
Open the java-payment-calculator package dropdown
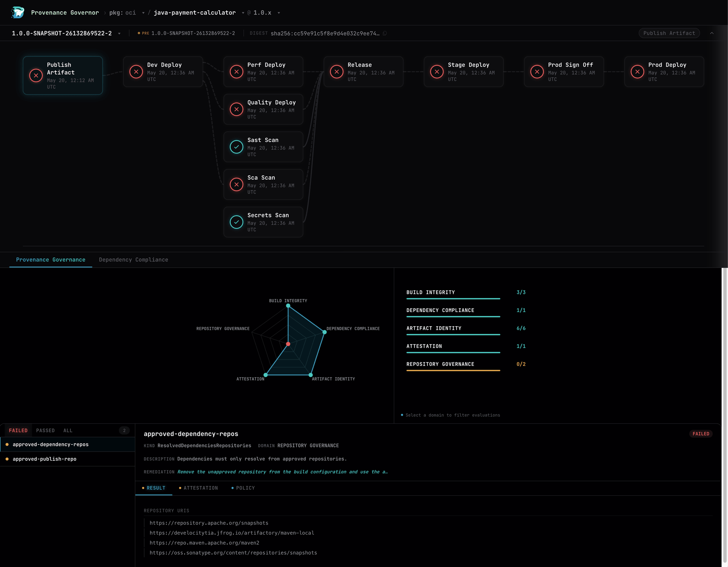pyautogui.click(x=243, y=13)
